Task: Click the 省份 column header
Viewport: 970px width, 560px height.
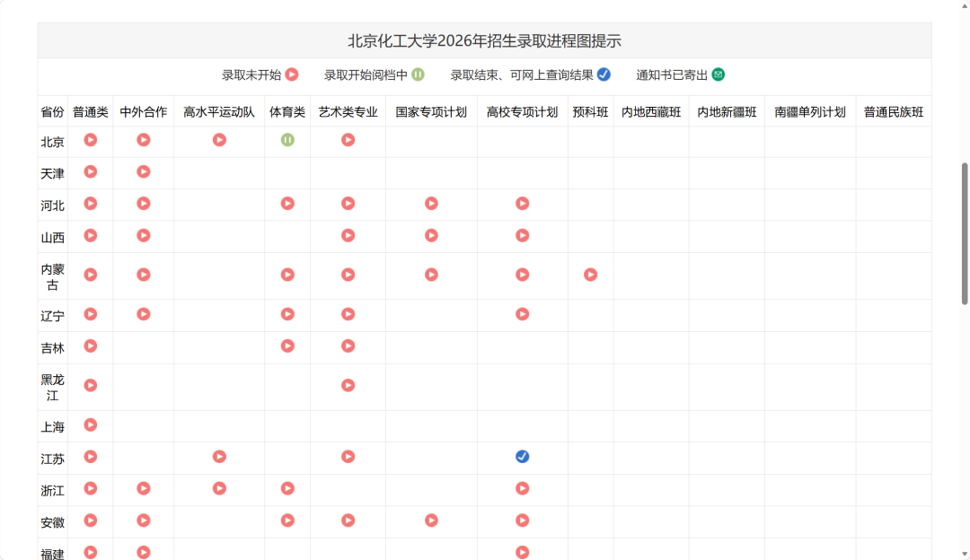Action: coord(53,112)
